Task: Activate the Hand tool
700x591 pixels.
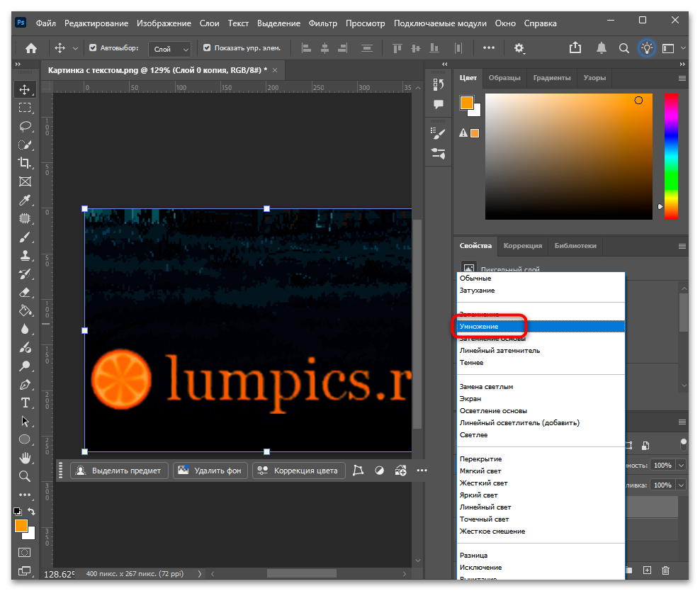Action: click(25, 458)
